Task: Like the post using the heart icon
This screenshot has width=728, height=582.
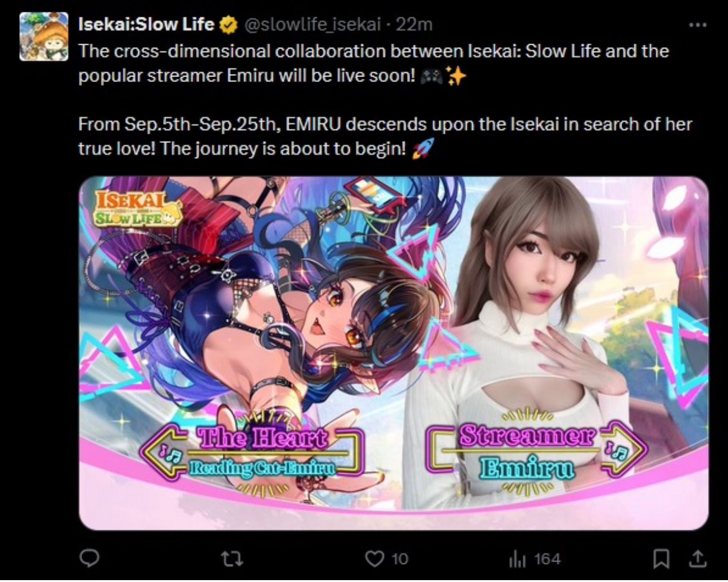Action: click(x=375, y=558)
